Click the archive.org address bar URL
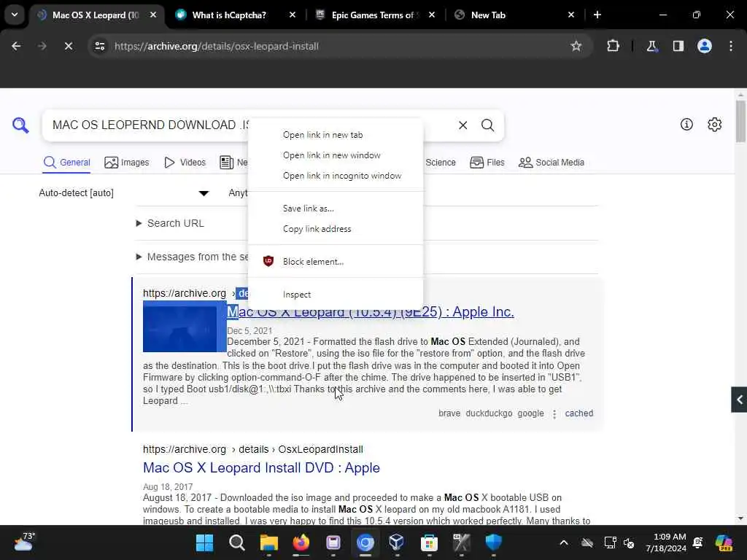 (216, 46)
